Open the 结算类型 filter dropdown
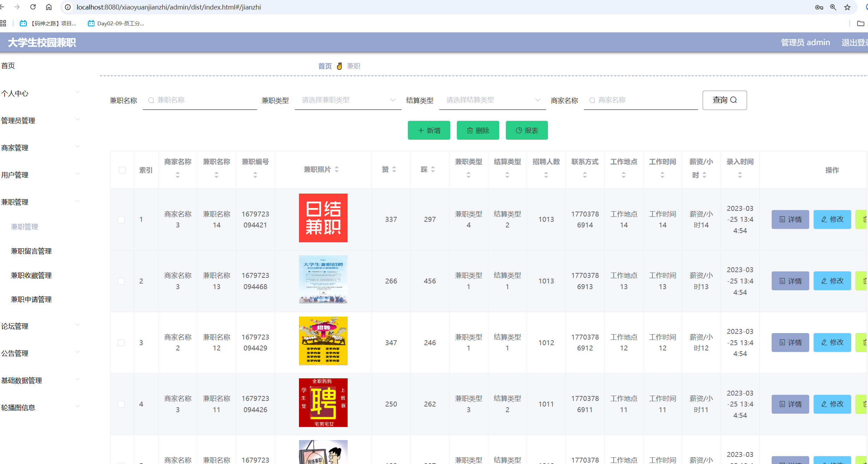The image size is (868, 464). pos(493,100)
